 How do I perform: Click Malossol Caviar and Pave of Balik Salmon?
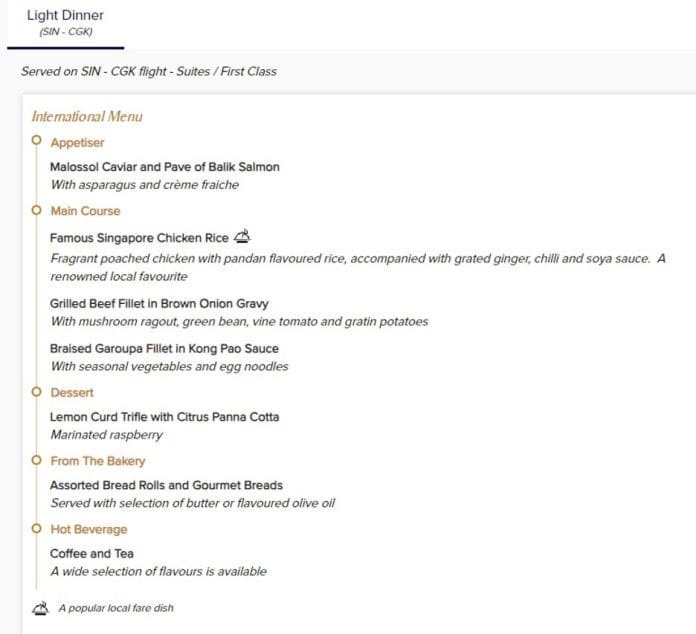tap(165, 167)
